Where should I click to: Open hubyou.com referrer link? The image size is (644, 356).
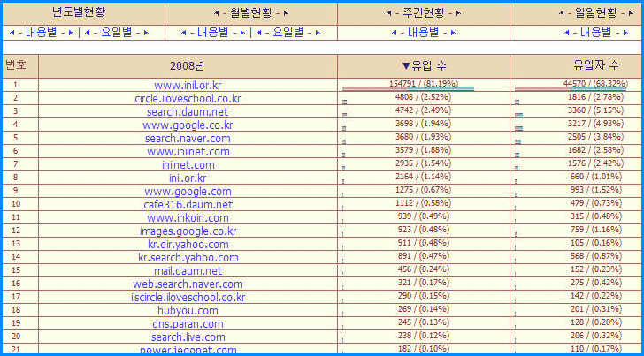coord(188,310)
